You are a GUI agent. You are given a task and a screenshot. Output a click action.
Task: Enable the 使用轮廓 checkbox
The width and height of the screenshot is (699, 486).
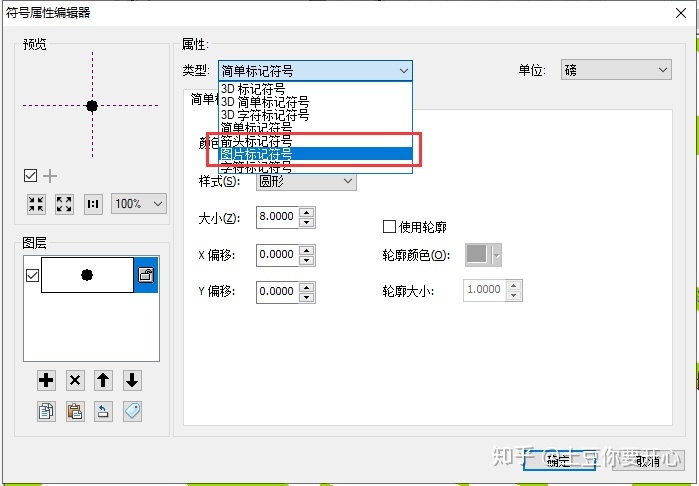click(389, 227)
